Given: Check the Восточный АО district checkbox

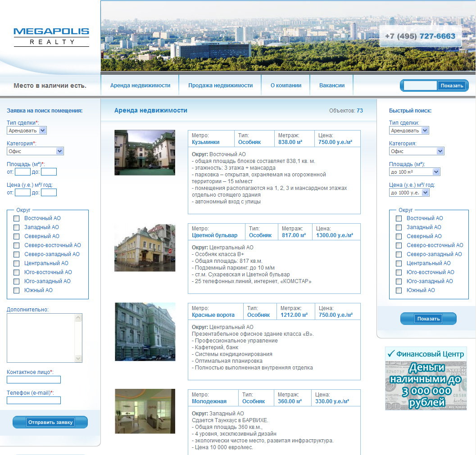Looking at the screenshot, I should (16, 218).
